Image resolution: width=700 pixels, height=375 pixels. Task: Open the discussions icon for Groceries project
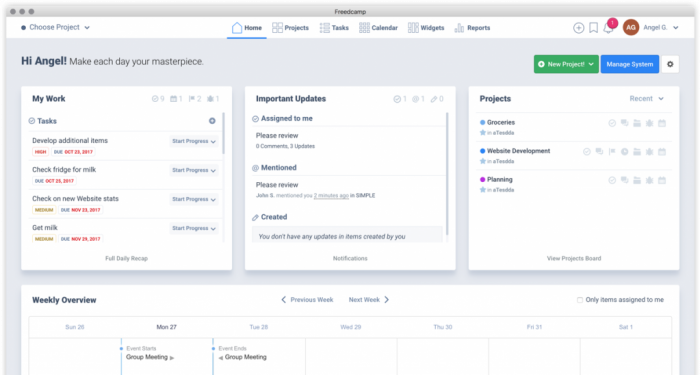click(625, 123)
